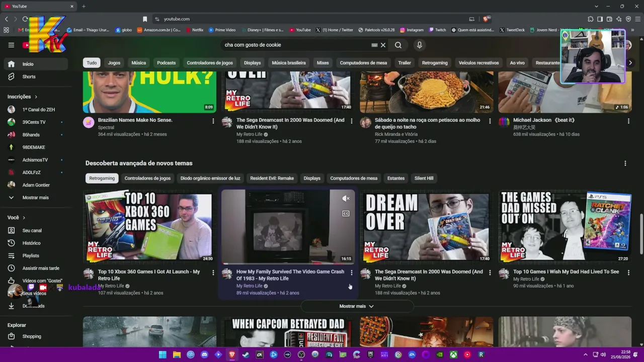This screenshot has height=362, width=644.
Task: Click the magnifier search button
Action: click(x=398, y=45)
